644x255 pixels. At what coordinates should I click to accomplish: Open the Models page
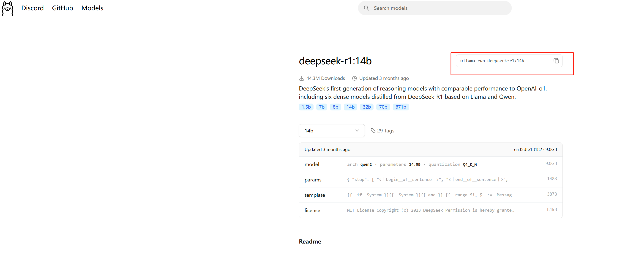click(x=92, y=8)
